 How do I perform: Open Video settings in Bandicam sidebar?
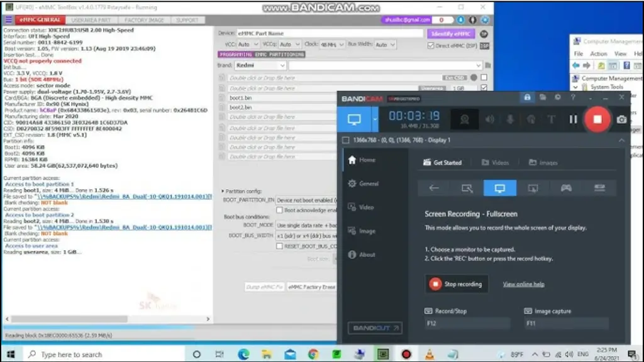pyautogui.click(x=361, y=207)
